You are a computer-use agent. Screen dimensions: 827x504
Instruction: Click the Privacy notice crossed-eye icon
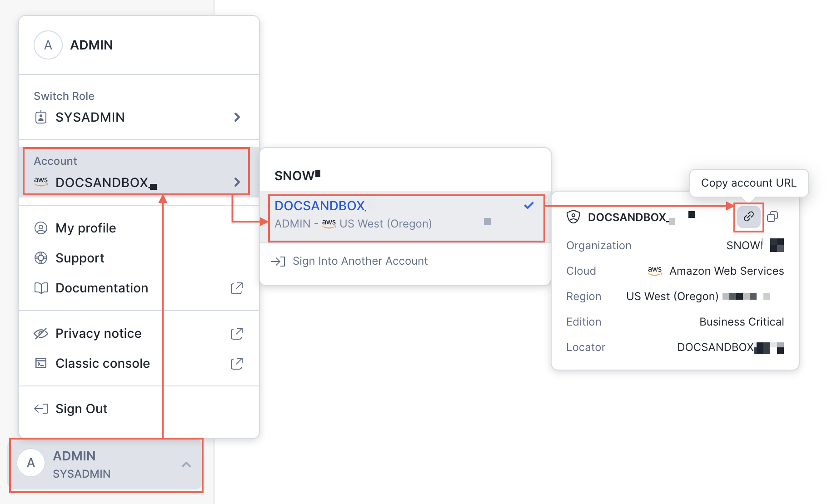tap(41, 333)
